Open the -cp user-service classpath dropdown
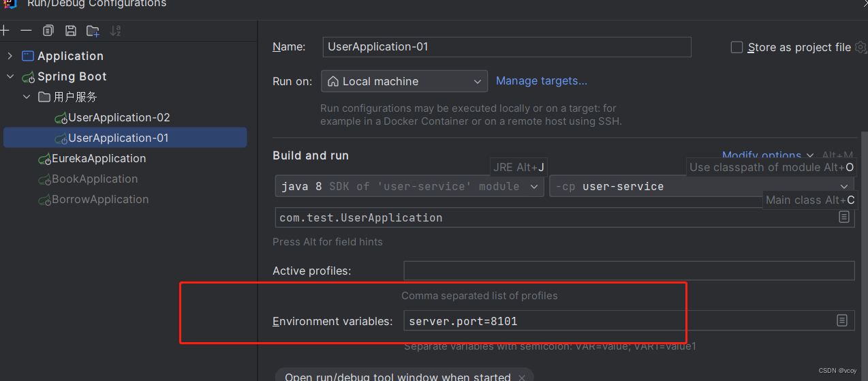Screen dimensions: 868x381 (x=702, y=186)
